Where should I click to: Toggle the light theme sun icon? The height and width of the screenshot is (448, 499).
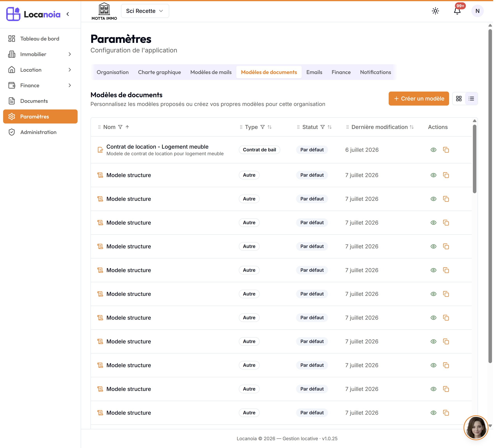435,11
